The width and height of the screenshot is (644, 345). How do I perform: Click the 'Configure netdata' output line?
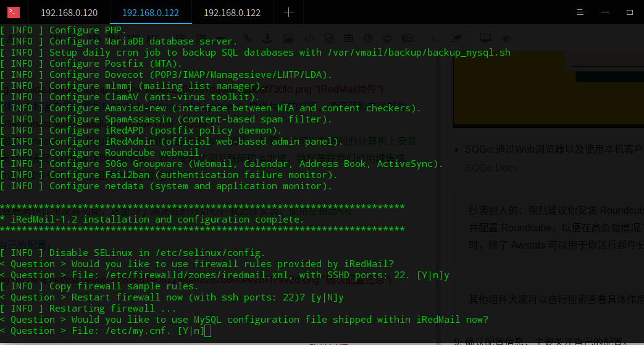click(166, 185)
